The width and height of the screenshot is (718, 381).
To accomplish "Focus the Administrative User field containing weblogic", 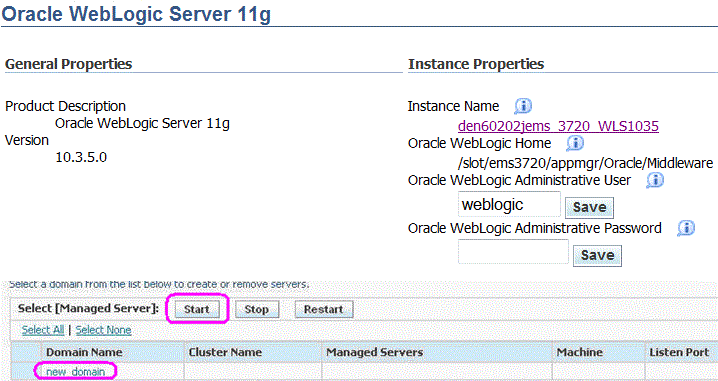I will 509,204.
